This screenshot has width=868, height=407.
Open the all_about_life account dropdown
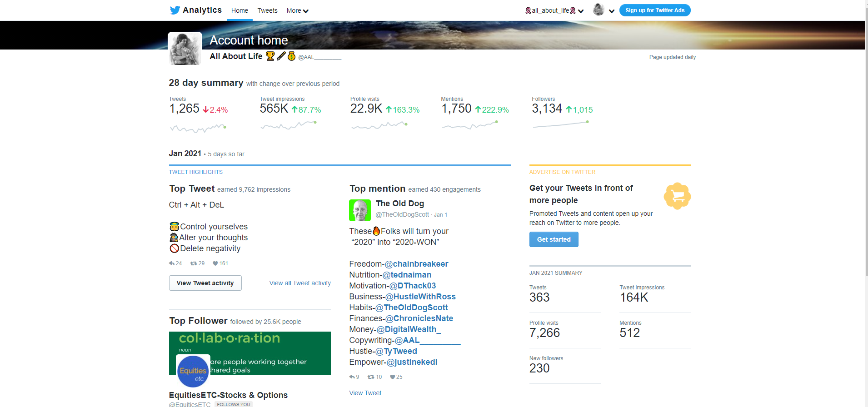(554, 10)
